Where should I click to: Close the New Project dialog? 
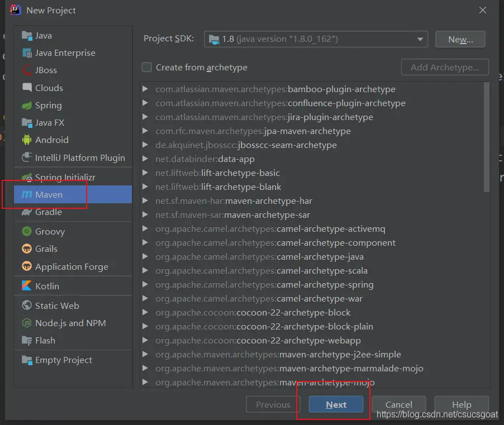tap(482, 10)
